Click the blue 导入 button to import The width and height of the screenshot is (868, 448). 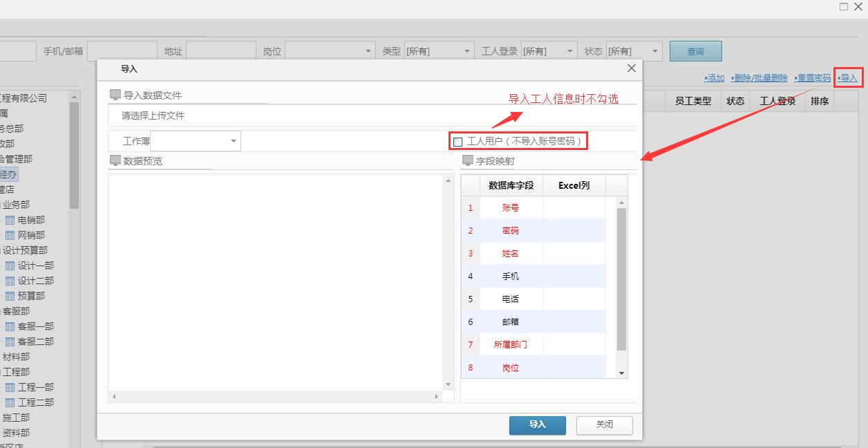537,425
